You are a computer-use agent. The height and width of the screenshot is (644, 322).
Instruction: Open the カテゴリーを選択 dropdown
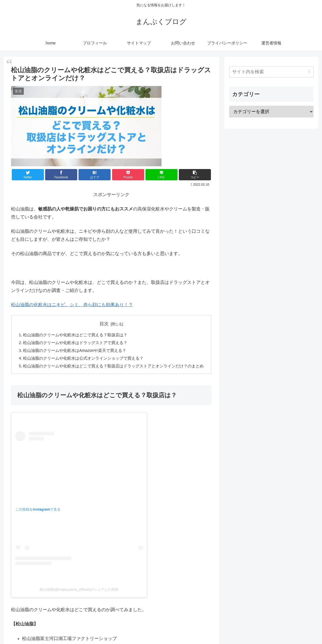(x=271, y=112)
